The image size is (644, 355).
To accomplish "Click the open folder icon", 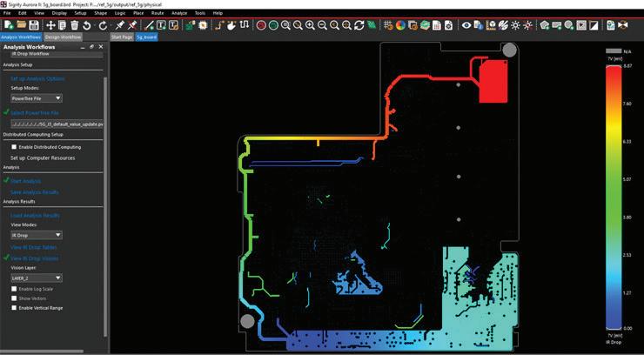I will coord(22,25).
